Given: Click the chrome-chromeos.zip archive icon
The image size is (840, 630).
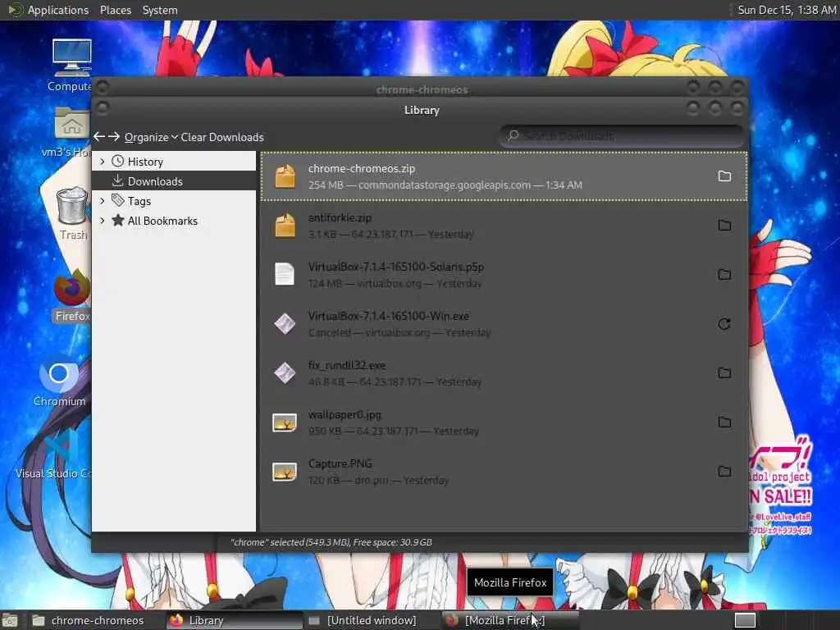Looking at the screenshot, I should 285,176.
